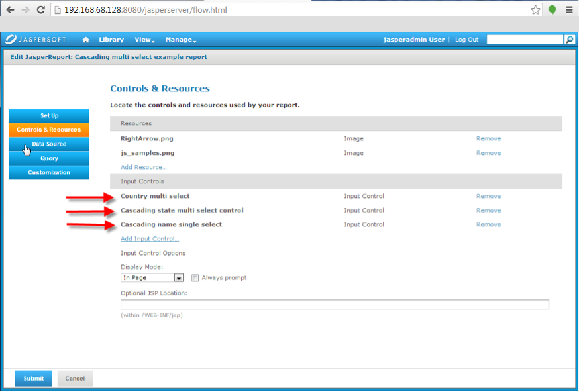Click the Jaspersoft logo
Viewport: 579px width, 392px height.
click(x=36, y=40)
